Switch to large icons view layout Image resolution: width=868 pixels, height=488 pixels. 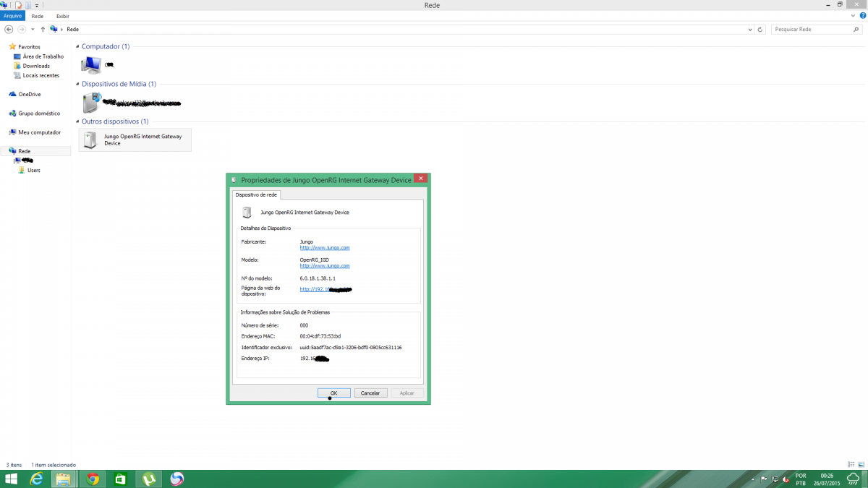[860, 464]
